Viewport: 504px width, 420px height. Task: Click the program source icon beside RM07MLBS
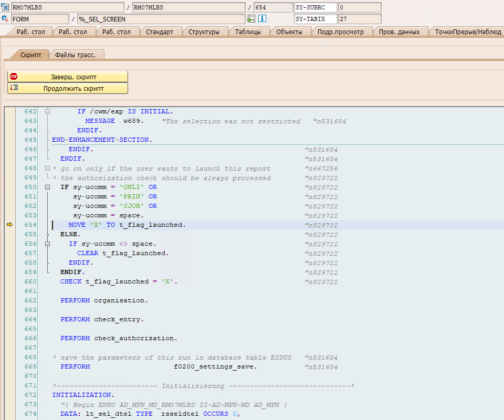[x=5, y=7]
